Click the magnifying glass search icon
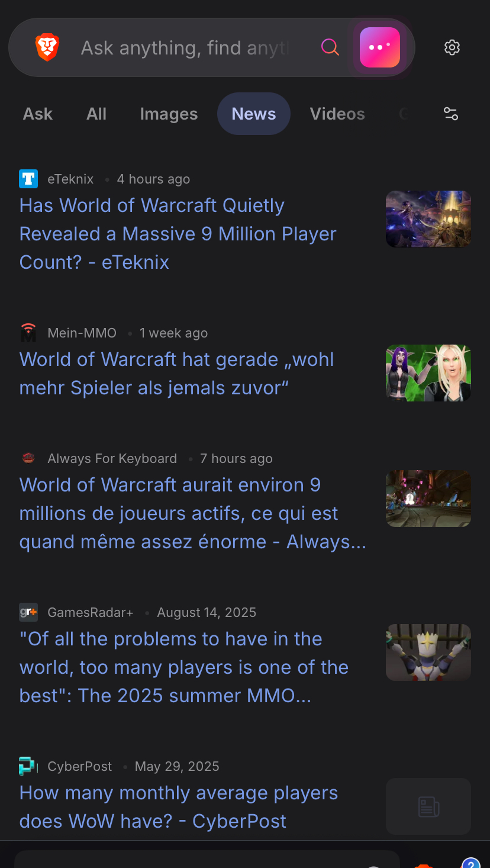The image size is (490, 868). coord(330,47)
